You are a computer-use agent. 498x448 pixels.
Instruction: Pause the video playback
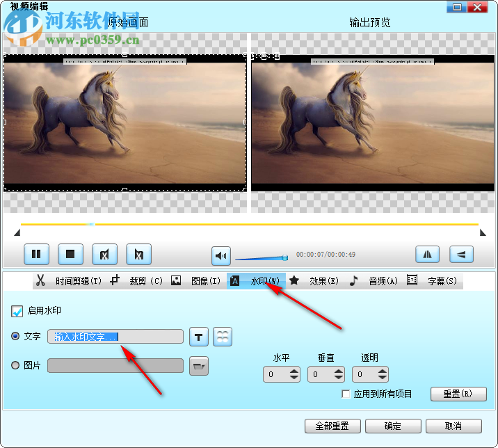point(37,254)
